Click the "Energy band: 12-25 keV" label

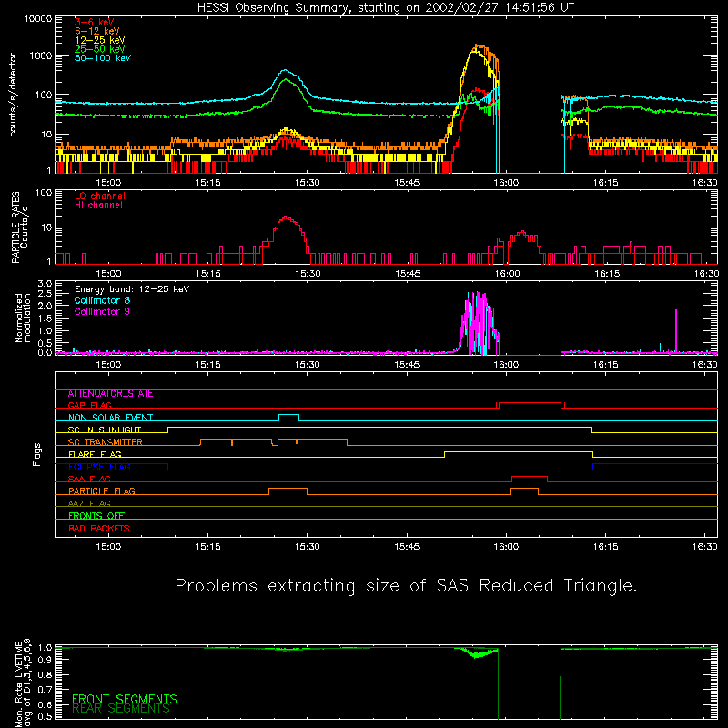(132, 289)
